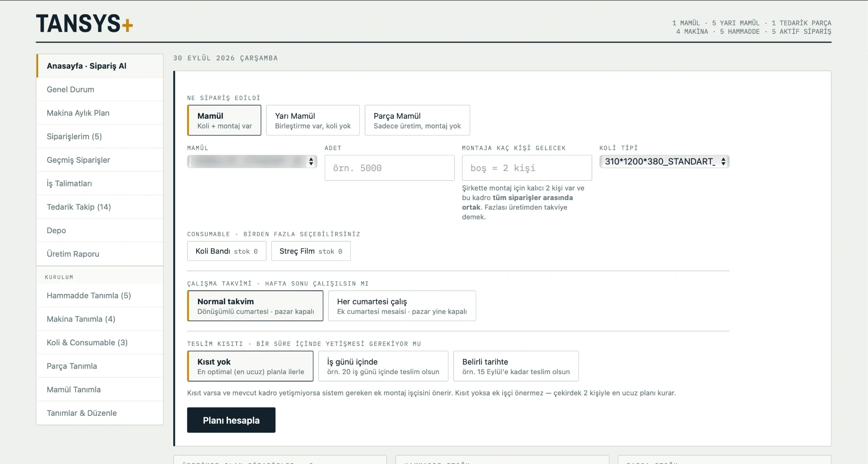The height and width of the screenshot is (464, 868).
Task: Toggle Streç Film consumable
Action: pyautogui.click(x=311, y=251)
